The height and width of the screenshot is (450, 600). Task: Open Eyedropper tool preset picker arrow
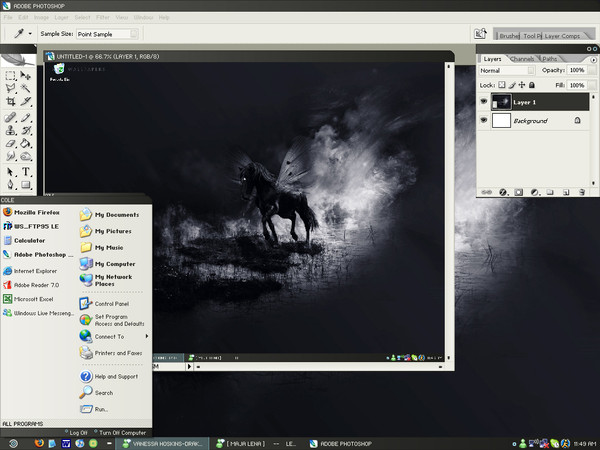30,34
